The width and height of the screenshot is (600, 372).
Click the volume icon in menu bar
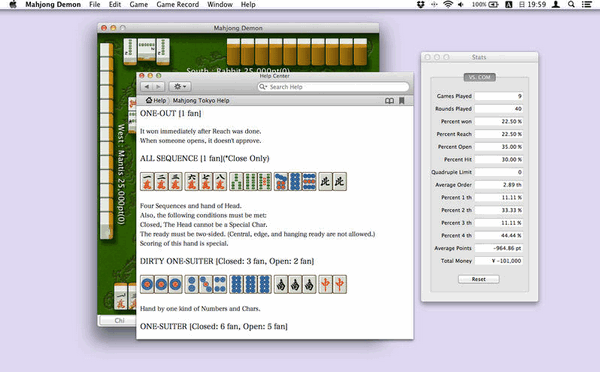tap(461, 5)
